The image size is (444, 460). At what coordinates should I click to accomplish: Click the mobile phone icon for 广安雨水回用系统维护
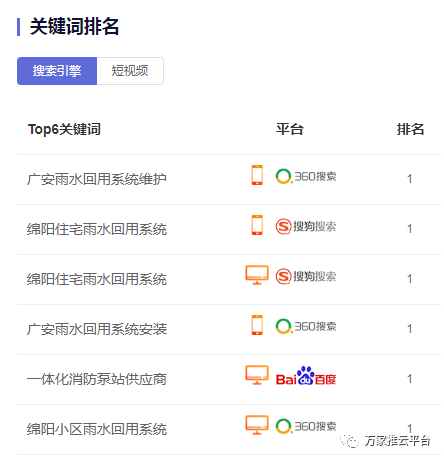coord(257,175)
